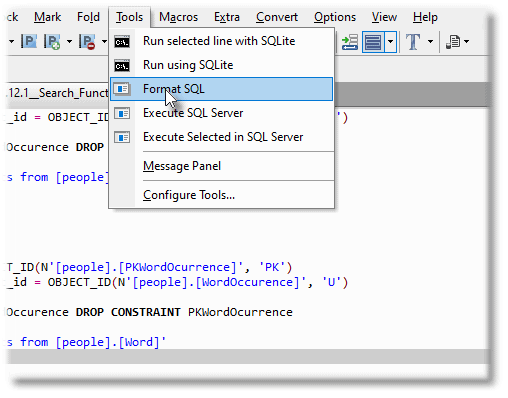Open the View menu
This screenshot has width=508, height=398.
(x=384, y=17)
